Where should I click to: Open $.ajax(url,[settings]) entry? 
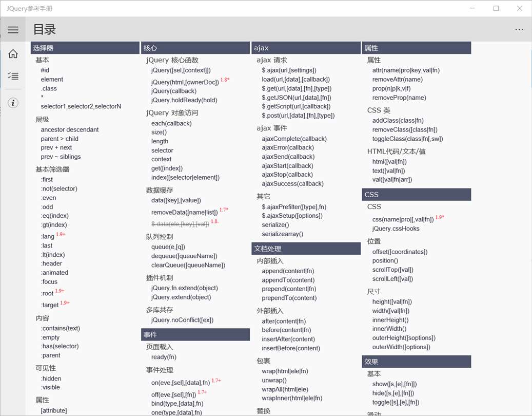[x=289, y=70]
